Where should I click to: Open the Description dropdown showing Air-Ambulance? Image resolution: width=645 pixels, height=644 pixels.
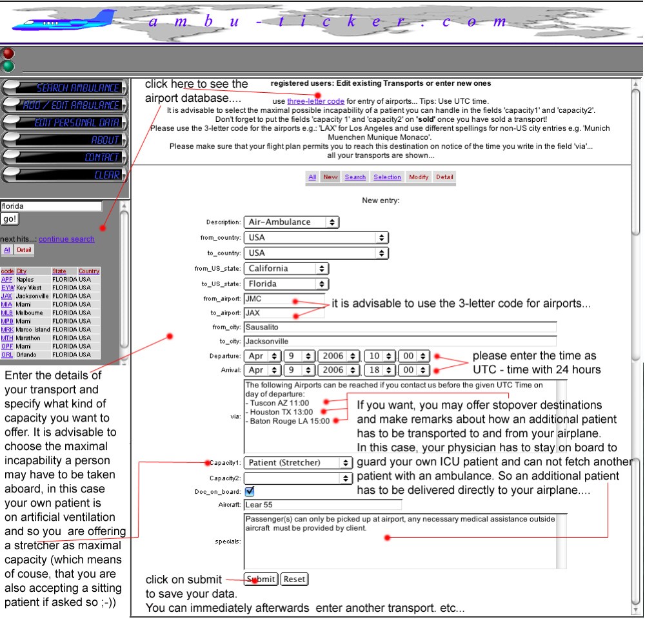tap(292, 222)
